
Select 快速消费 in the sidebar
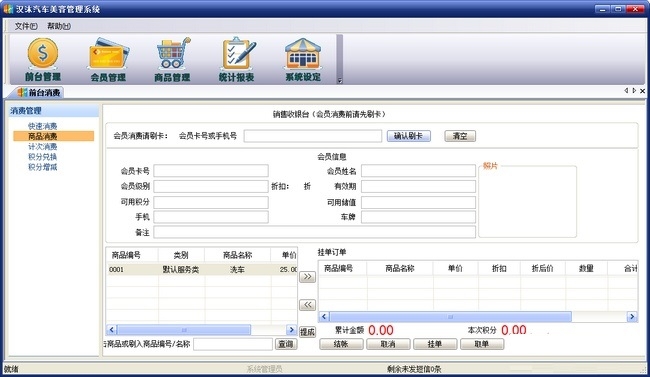42,126
